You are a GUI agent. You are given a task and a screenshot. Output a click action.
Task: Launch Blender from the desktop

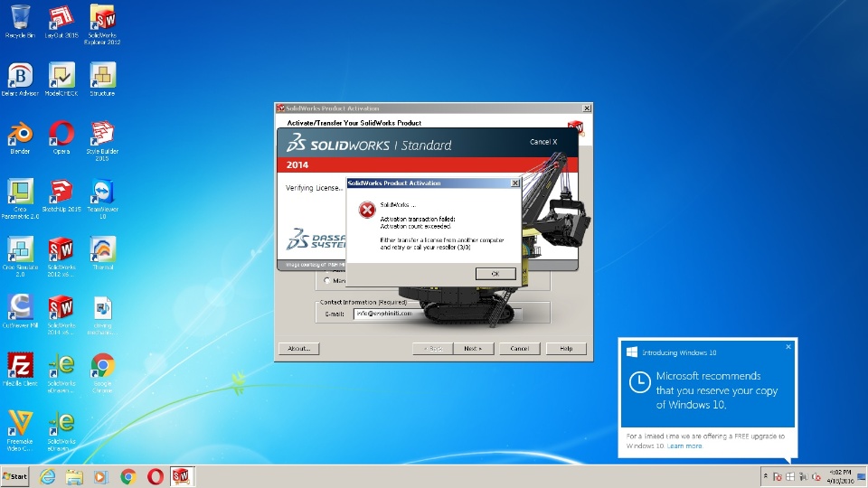coord(20,137)
